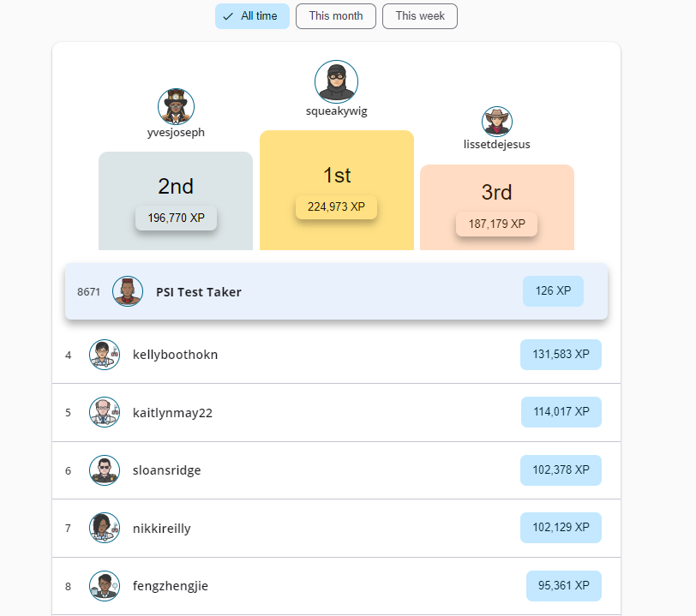Switch leaderboard to This month
Screen dimensions: 696x616
336,16
